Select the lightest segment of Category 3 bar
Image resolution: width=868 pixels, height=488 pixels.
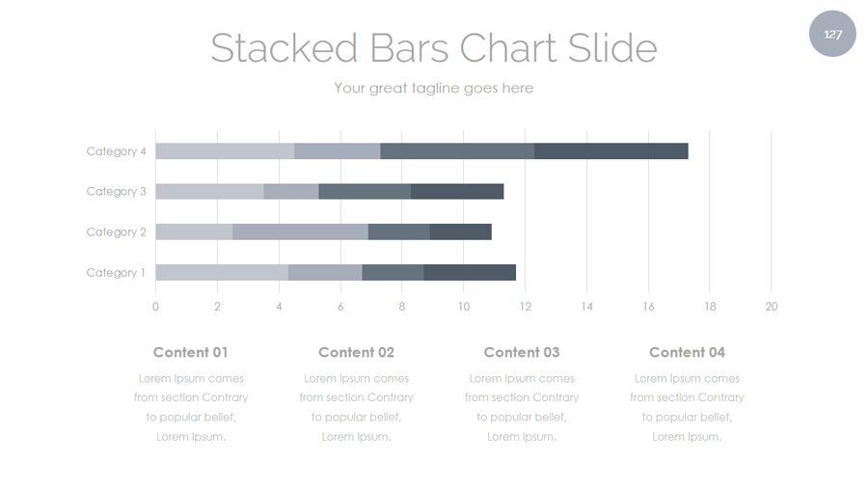(x=209, y=191)
